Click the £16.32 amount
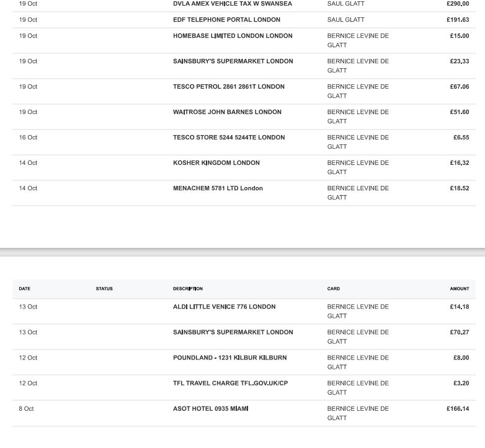 pyautogui.click(x=460, y=163)
